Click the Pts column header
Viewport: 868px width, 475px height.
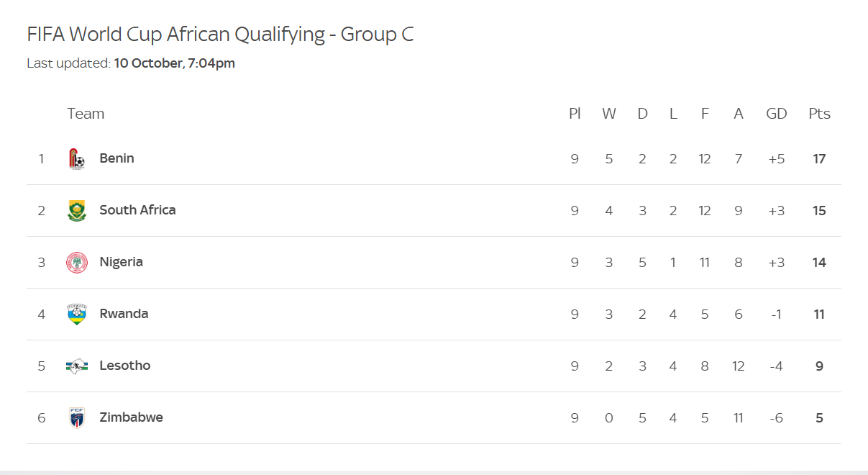(x=819, y=114)
